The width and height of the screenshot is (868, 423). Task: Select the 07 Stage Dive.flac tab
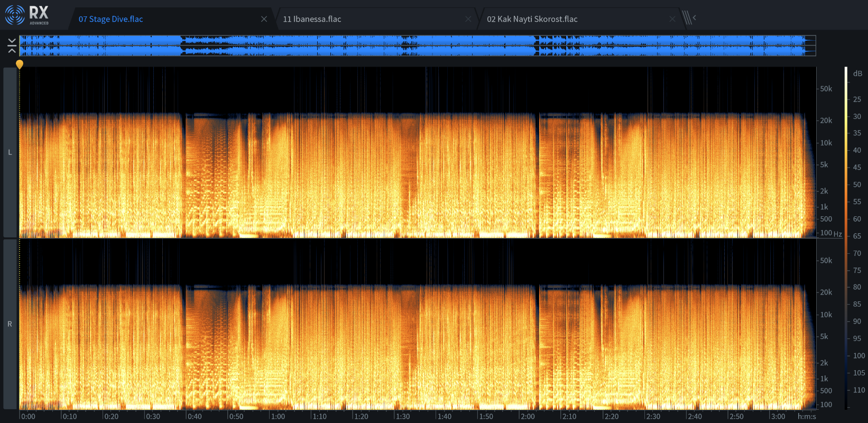click(111, 19)
